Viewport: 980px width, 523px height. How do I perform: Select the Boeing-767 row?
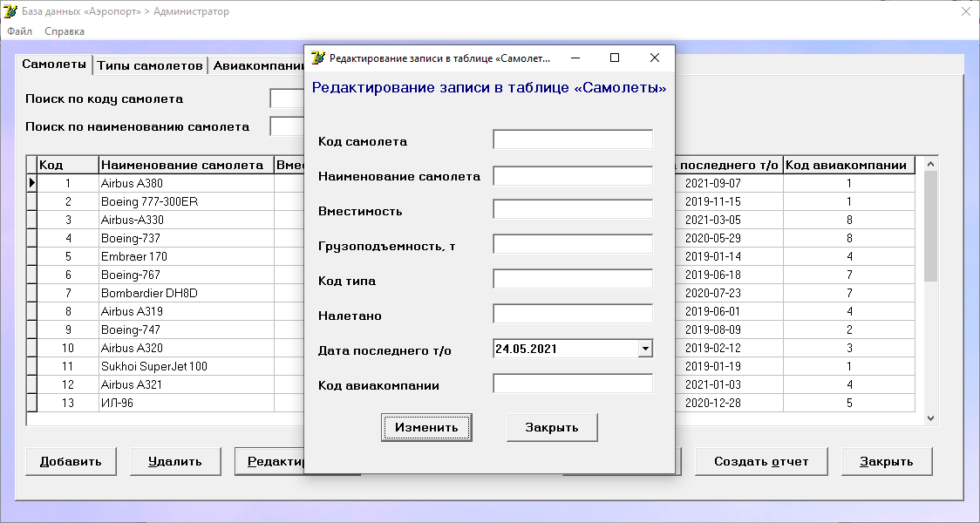point(187,275)
